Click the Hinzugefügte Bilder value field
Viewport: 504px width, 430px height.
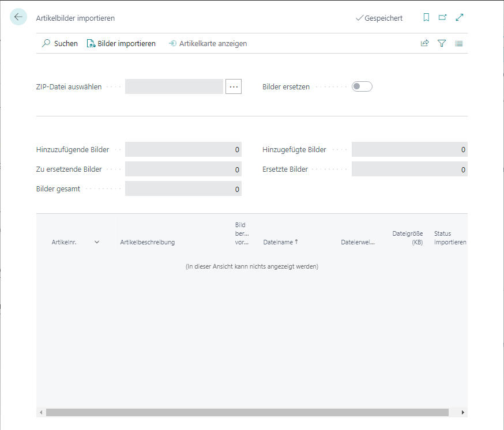[x=409, y=149]
